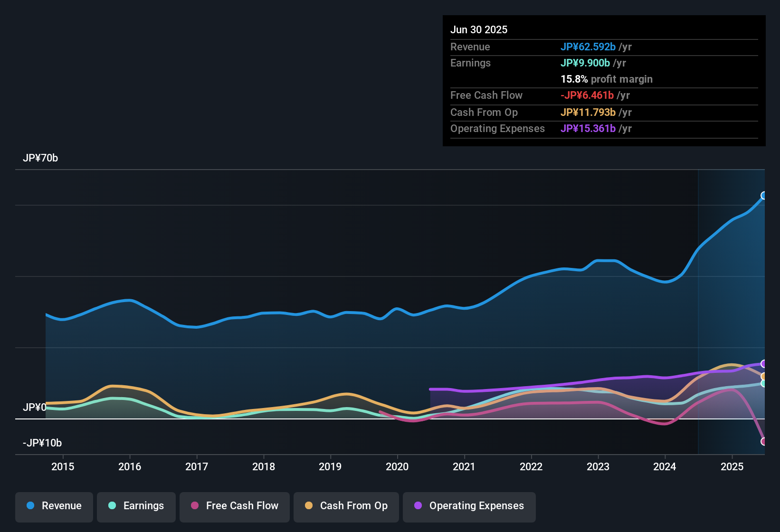Click the purple Operating Expenses legend dot

tap(417, 506)
